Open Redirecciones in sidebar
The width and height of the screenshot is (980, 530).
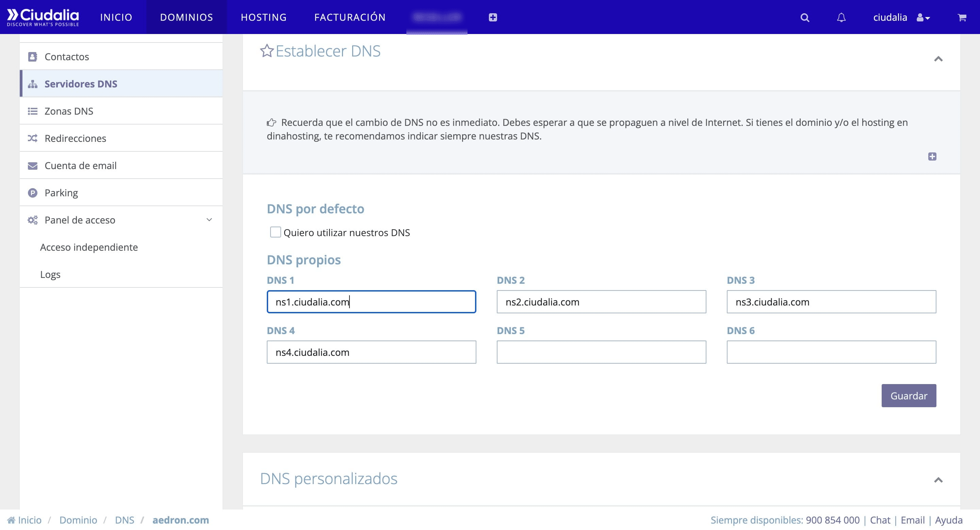(75, 138)
